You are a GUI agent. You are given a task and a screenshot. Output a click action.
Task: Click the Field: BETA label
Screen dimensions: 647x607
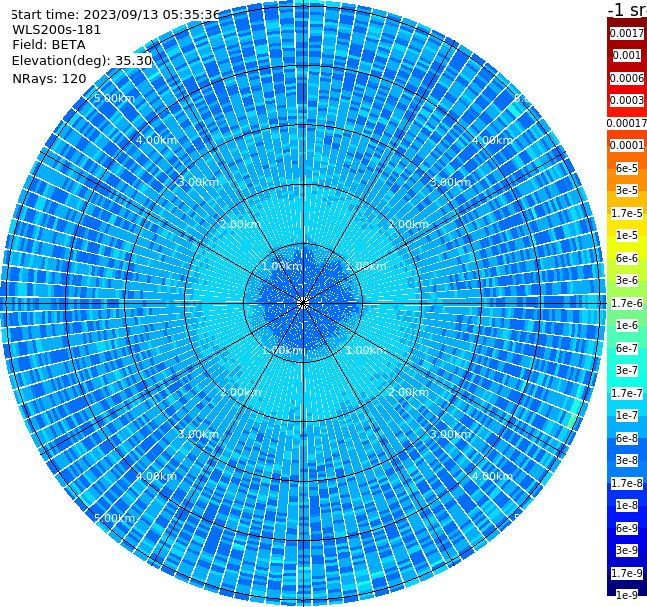coord(49,45)
